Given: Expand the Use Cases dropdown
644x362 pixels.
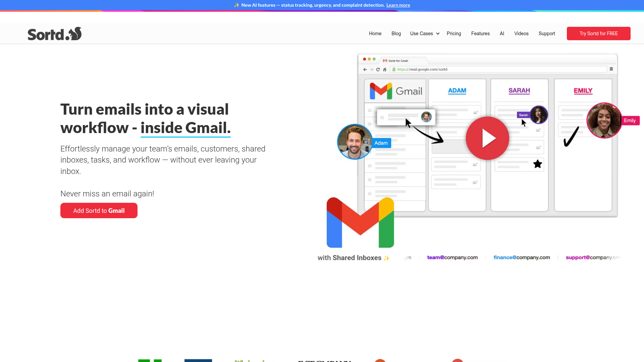Looking at the screenshot, I should point(425,34).
